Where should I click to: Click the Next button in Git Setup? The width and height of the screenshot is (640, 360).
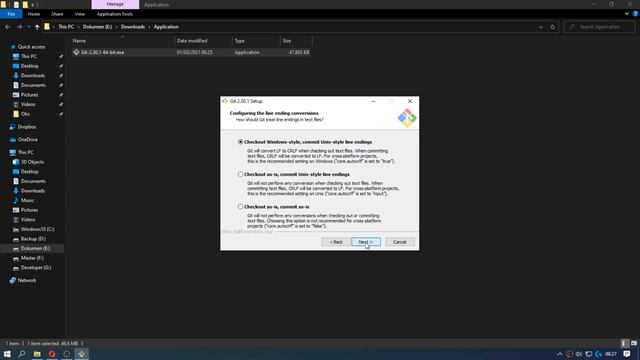tap(366, 242)
